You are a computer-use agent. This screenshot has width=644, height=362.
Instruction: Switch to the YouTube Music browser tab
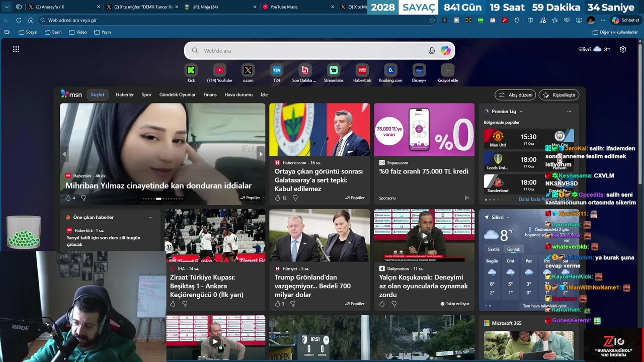tap(298, 7)
